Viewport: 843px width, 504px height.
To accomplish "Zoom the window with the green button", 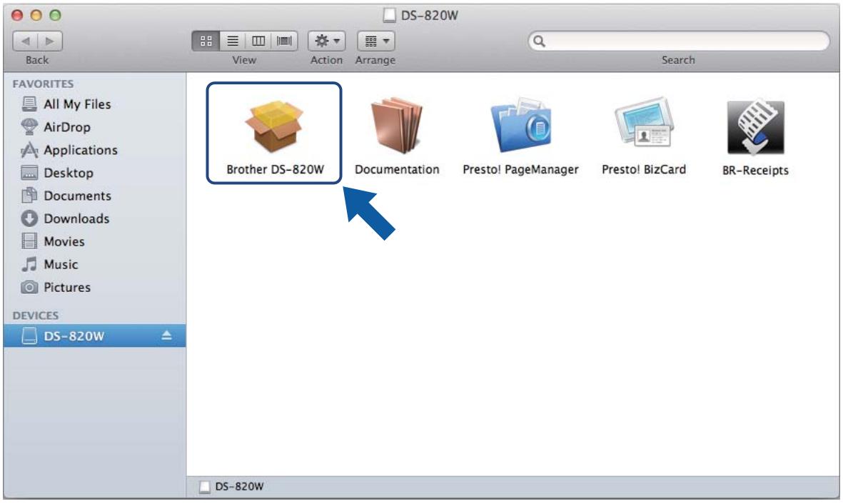I will 55,15.
